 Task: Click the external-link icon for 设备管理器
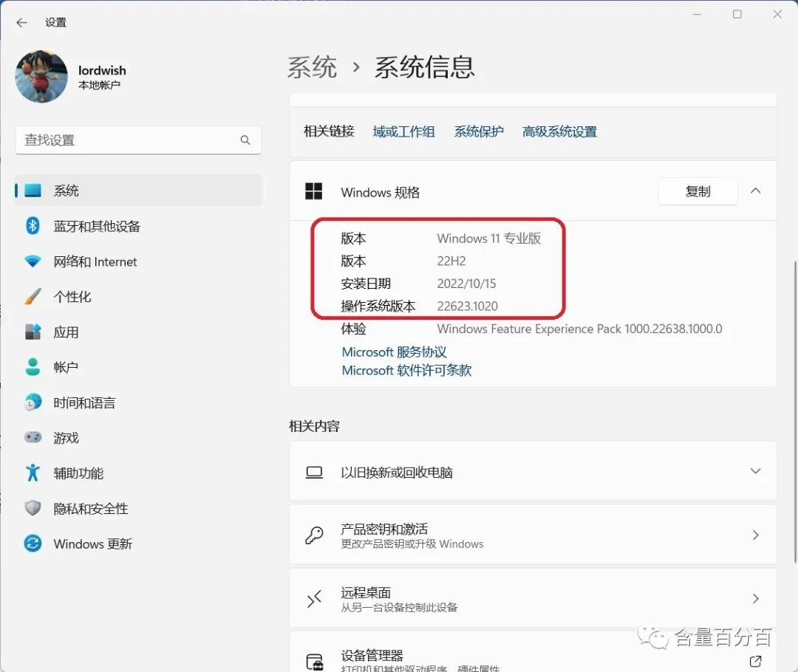(x=756, y=662)
